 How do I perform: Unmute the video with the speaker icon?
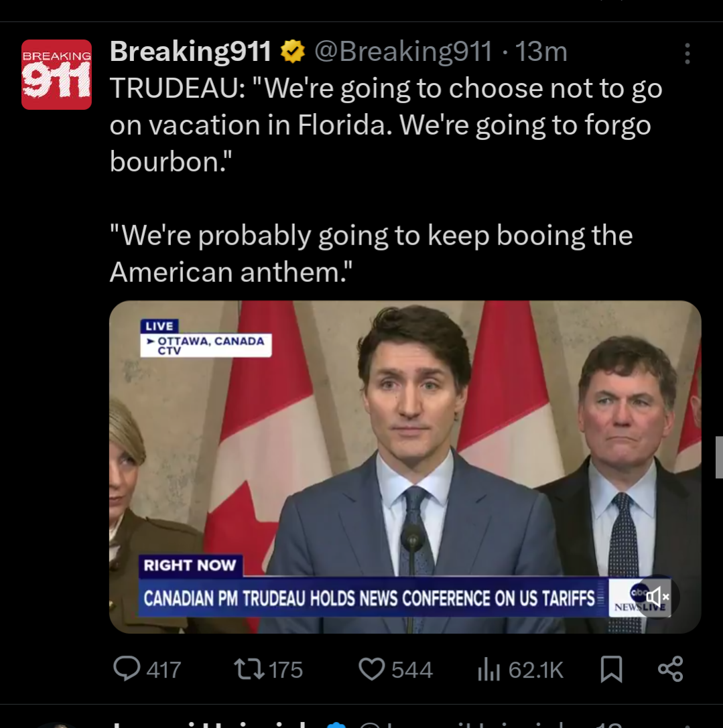pyautogui.click(x=657, y=595)
